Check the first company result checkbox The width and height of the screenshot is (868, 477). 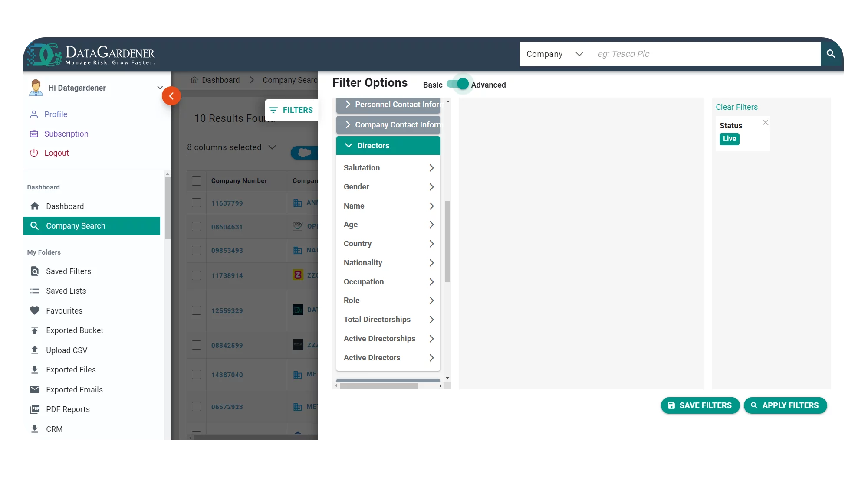click(x=197, y=202)
